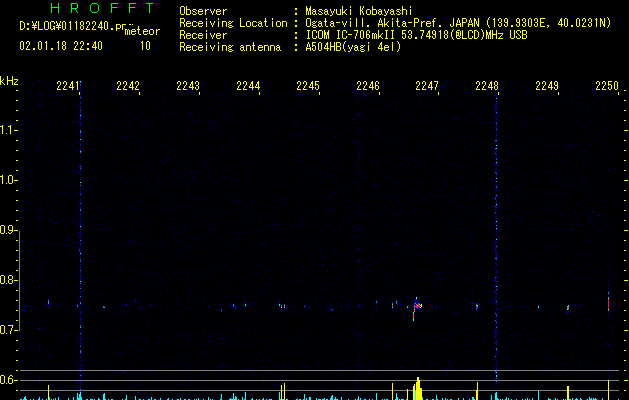Click the kHz axis unit label
The height and width of the screenshot is (400, 629).
point(9,81)
